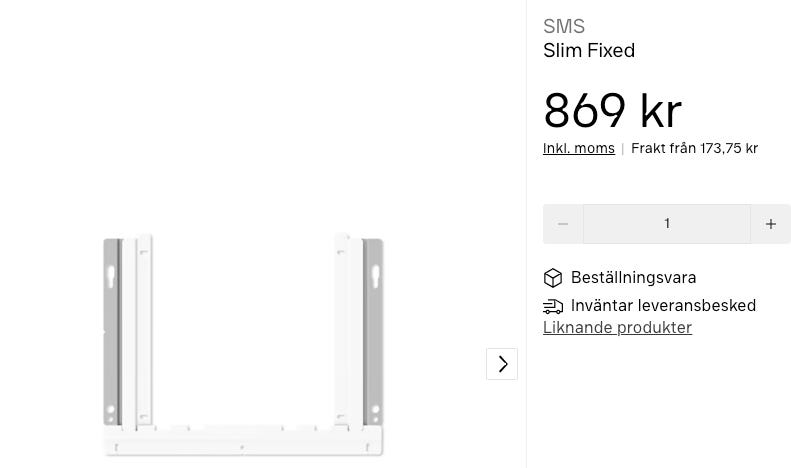Click the delivery truck icon
Viewport: 791px width, 468px height.
(553, 306)
